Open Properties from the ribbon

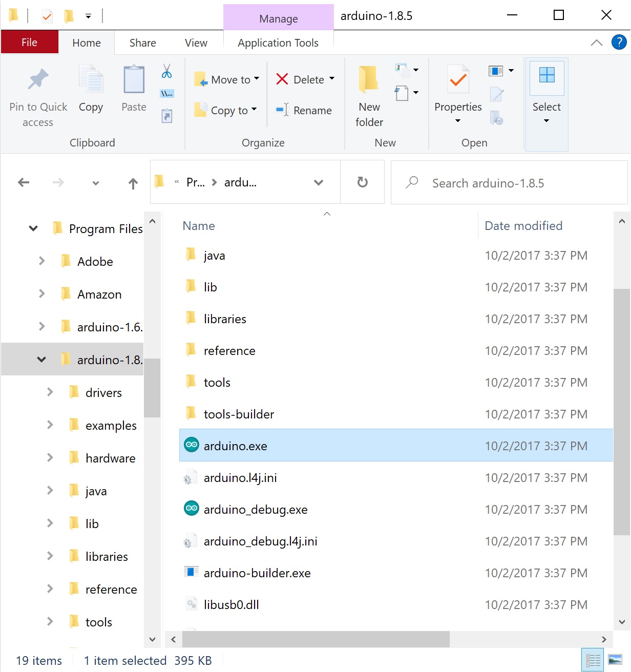458,80
